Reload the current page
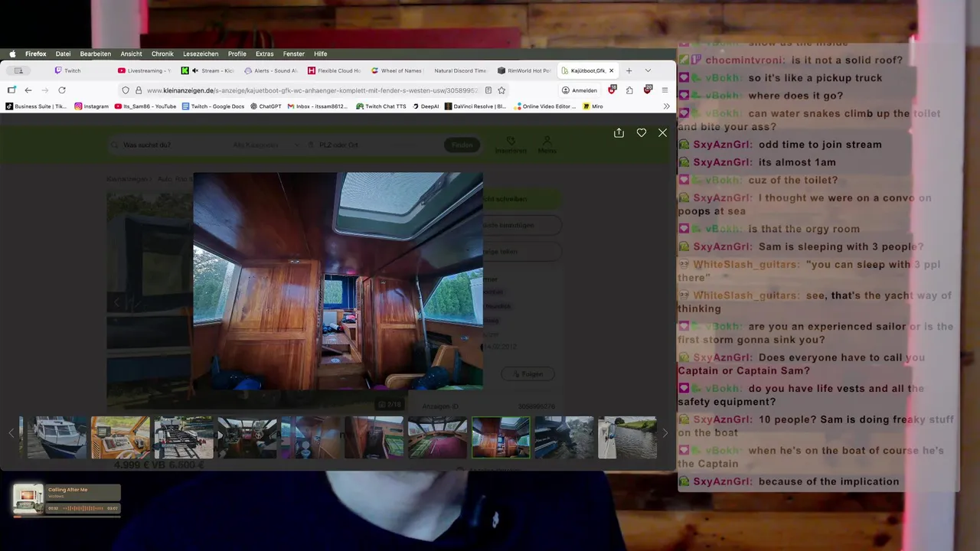This screenshot has height=551, width=980. coord(62,90)
